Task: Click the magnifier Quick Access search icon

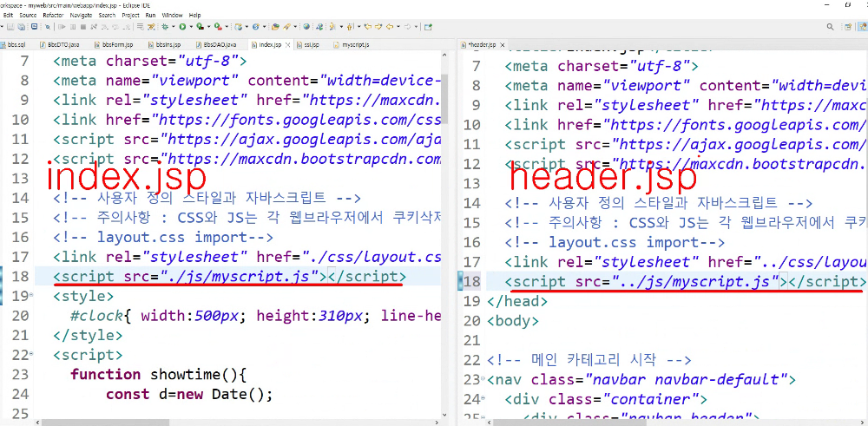Action: point(830,27)
